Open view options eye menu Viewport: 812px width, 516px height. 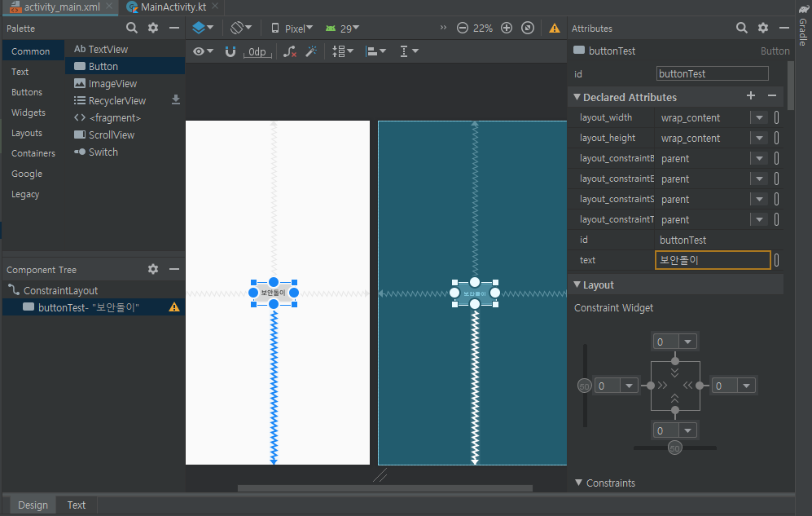[x=203, y=51]
